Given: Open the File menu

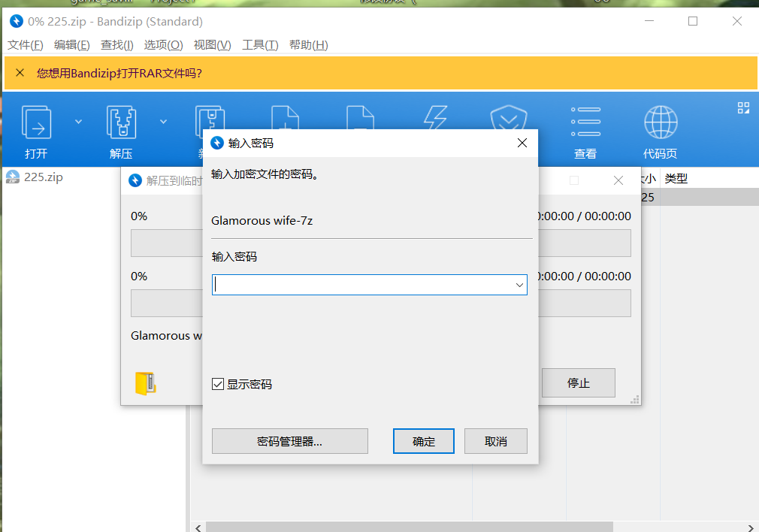Looking at the screenshot, I should click(x=25, y=45).
